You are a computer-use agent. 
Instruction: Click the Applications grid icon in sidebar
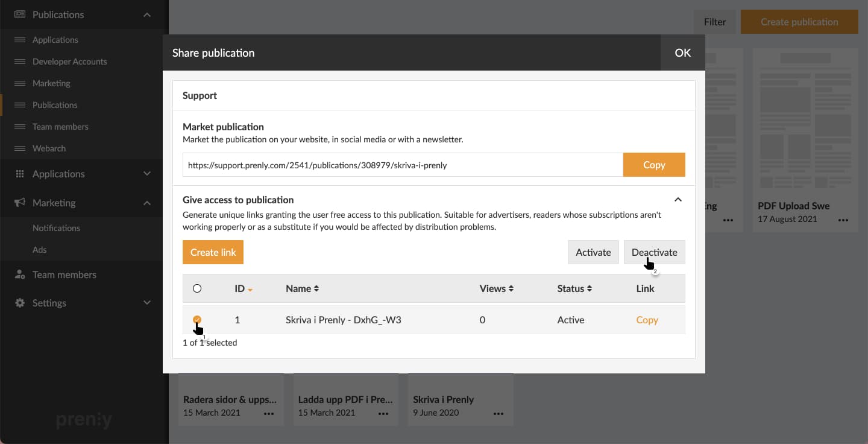[x=20, y=174]
